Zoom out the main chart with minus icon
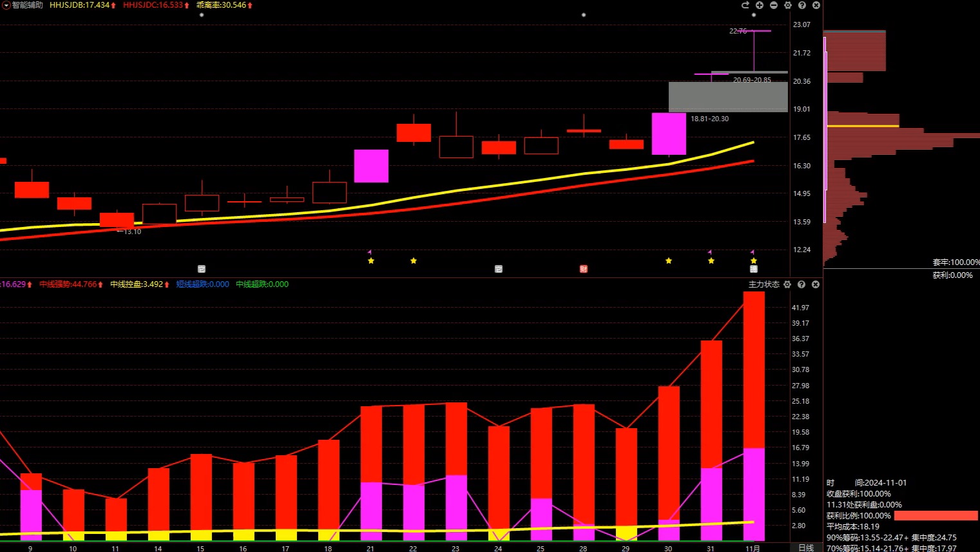The height and width of the screenshot is (552, 980). coord(774,5)
